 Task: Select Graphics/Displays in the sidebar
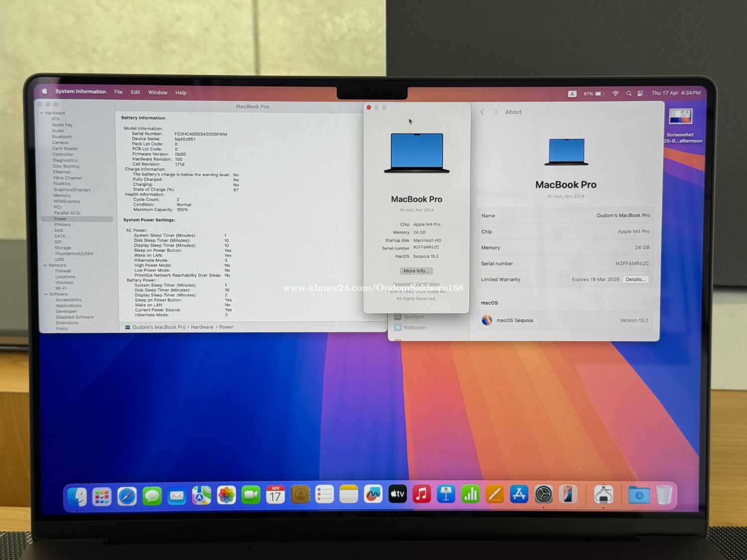click(72, 190)
